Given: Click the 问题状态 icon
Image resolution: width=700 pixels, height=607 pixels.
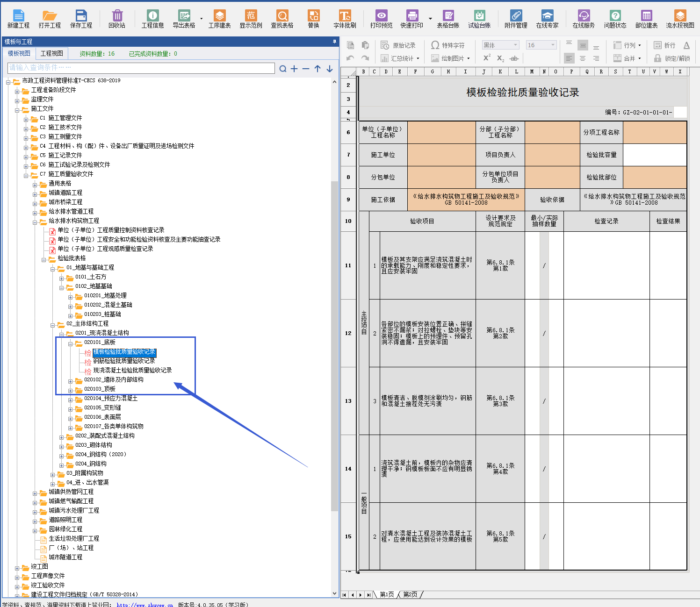Looking at the screenshot, I should click(615, 19).
